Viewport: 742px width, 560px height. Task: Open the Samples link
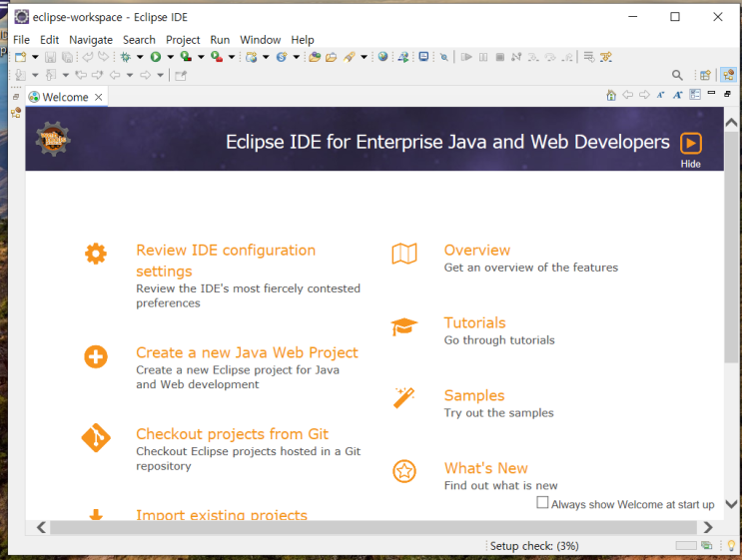(474, 395)
